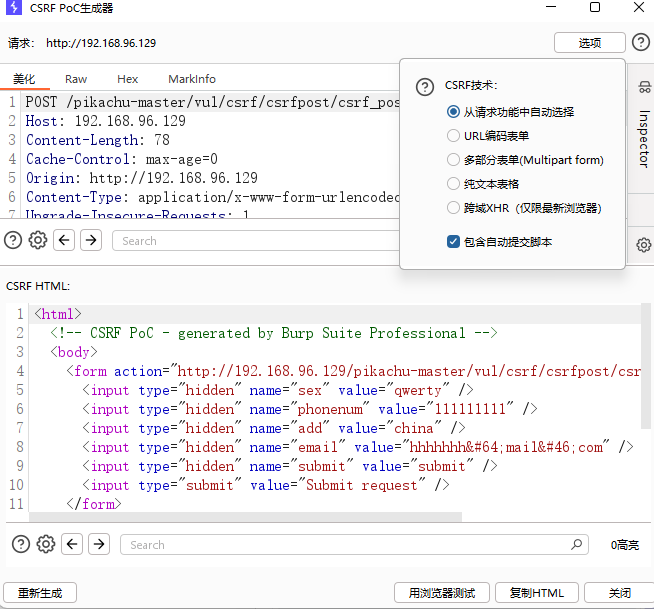Click Submit request input line
Viewport: 654px width, 609px height.
pos(266,486)
